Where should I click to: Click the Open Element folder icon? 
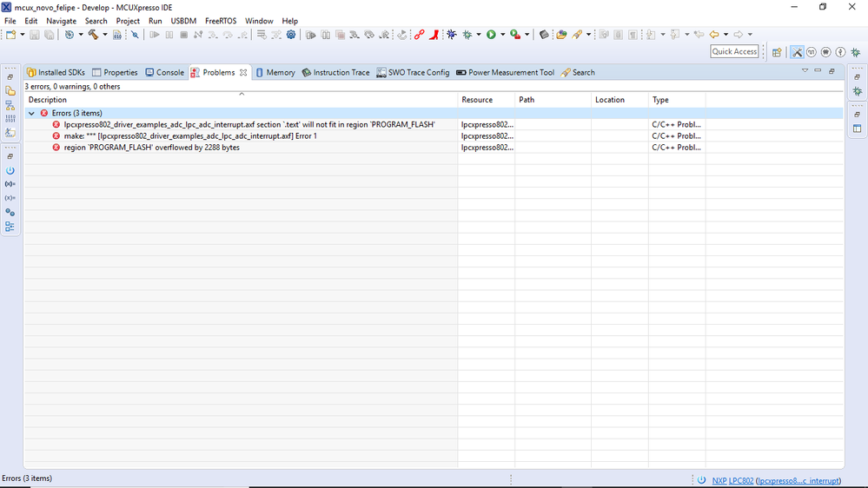click(x=561, y=35)
